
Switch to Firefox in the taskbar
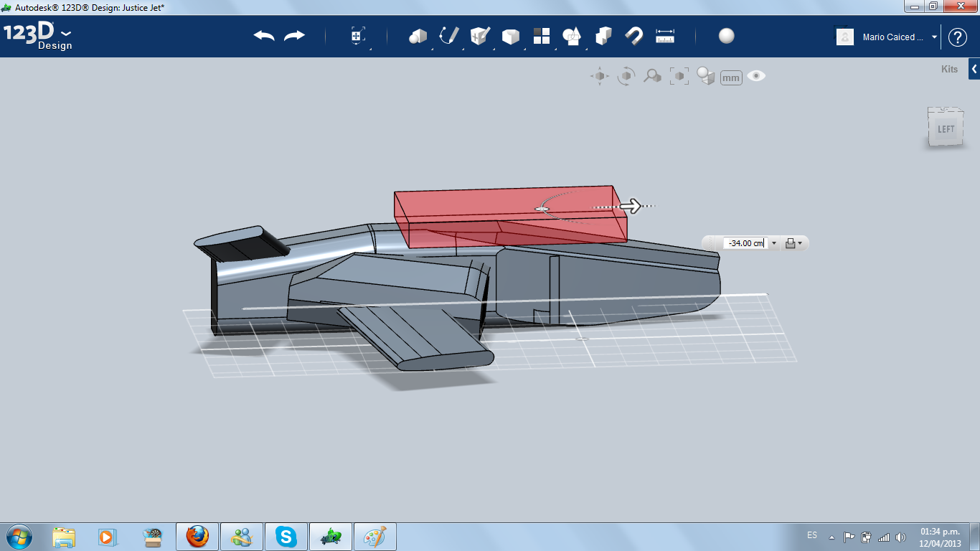click(x=197, y=537)
